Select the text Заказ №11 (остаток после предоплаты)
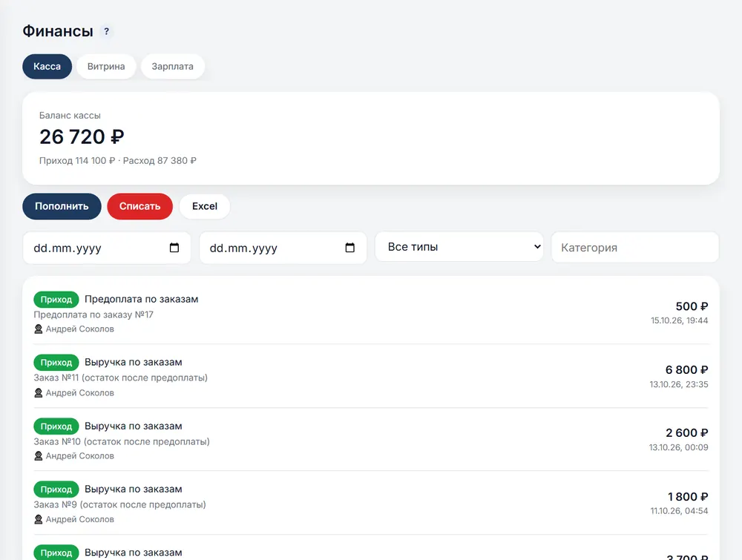Viewport: 742px width, 560px height. click(121, 378)
